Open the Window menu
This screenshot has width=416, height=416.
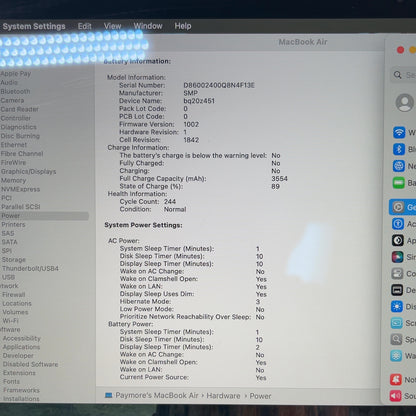[148, 26]
